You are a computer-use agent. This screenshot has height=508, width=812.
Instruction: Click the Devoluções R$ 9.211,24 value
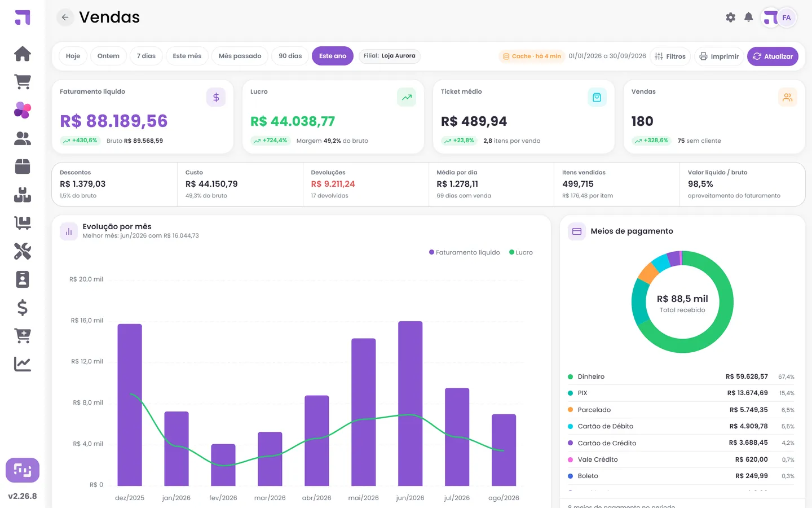(333, 184)
